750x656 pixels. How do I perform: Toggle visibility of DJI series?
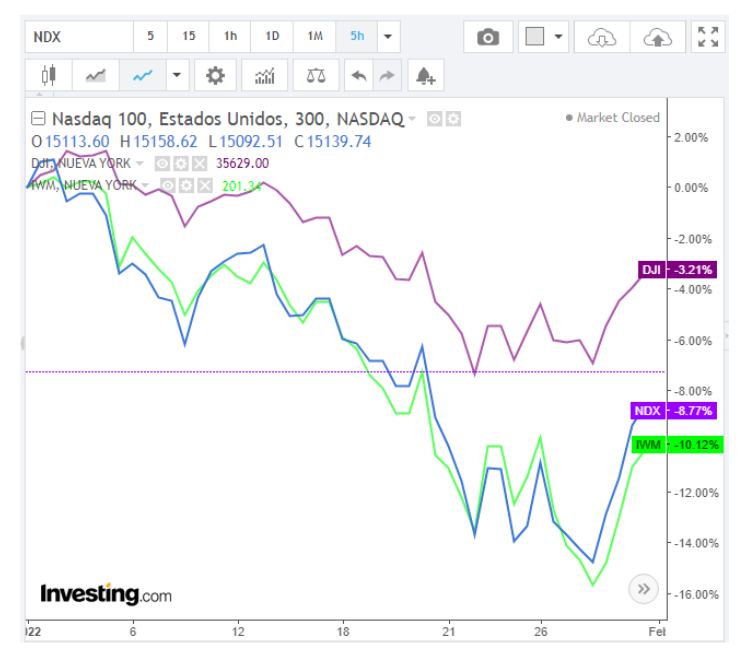point(162,164)
